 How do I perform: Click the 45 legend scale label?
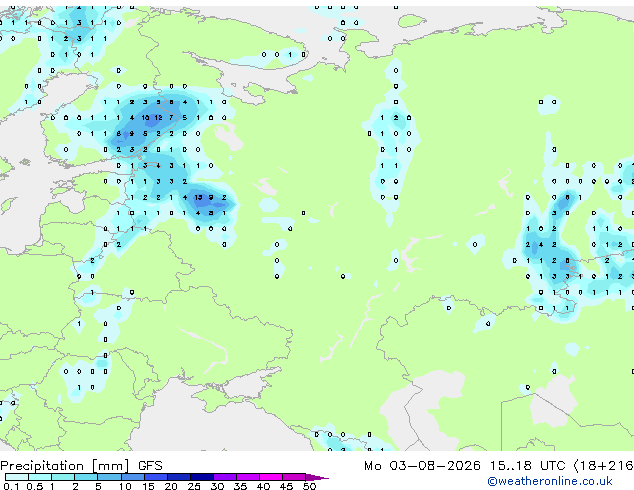tap(286, 486)
